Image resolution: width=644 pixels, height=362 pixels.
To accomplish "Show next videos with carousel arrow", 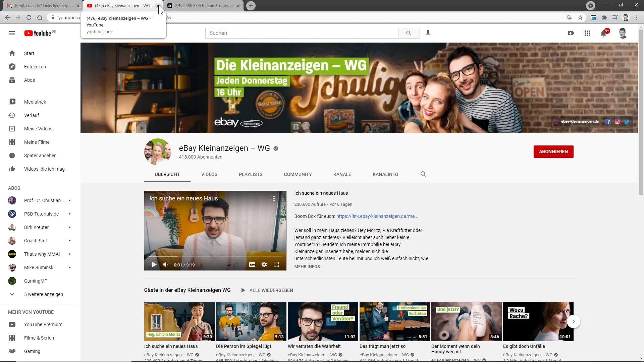I will [574, 321].
